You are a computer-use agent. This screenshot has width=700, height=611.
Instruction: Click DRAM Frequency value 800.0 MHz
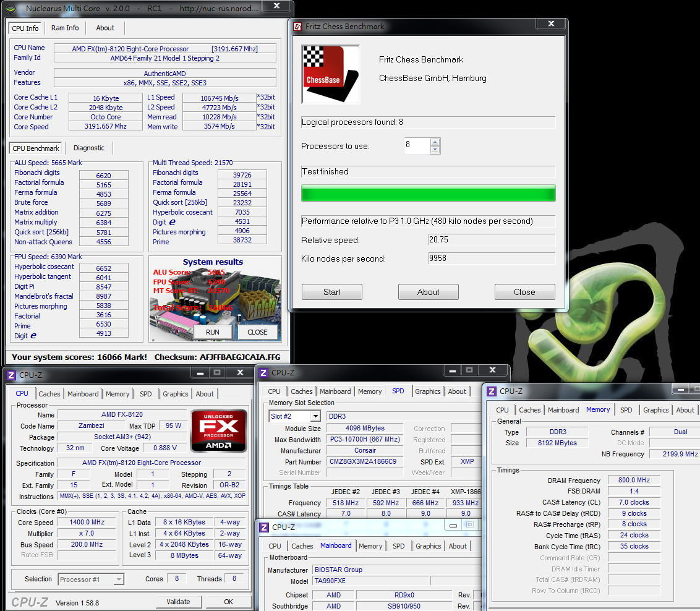tap(634, 481)
